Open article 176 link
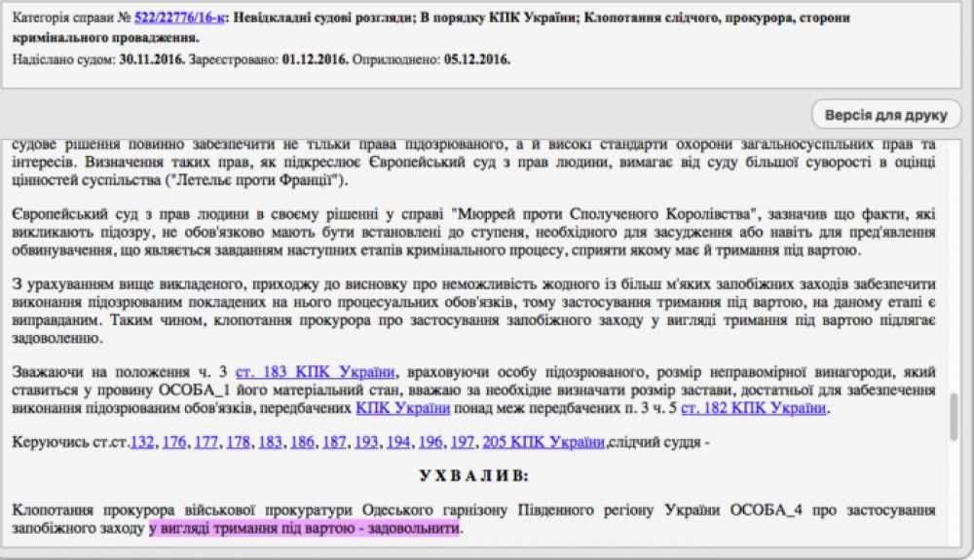974x560 pixels. pyautogui.click(x=174, y=442)
